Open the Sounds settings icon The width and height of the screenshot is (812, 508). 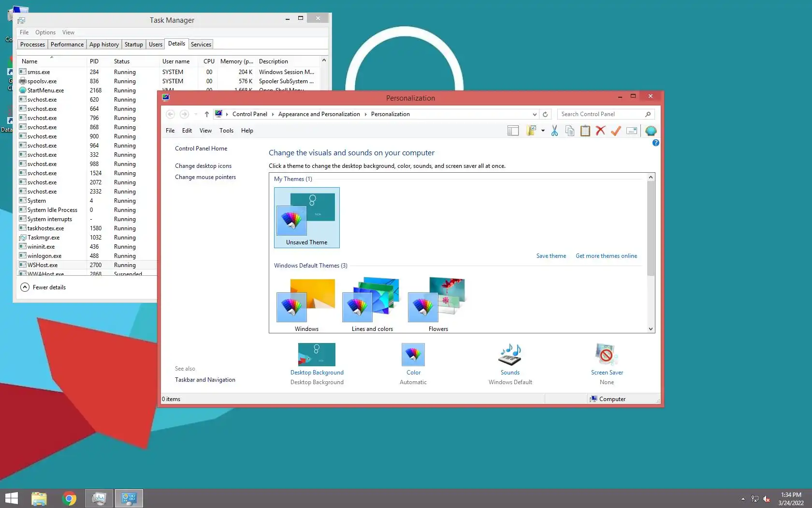[x=510, y=355]
